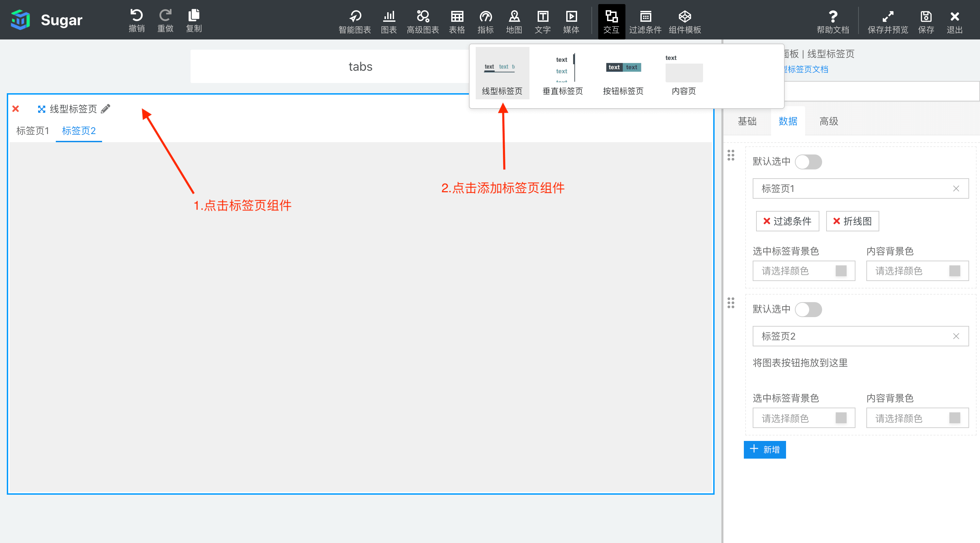This screenshot has height=543, width=980.
Task: Clear the 标签页2 name field
Action: point(956,336)
